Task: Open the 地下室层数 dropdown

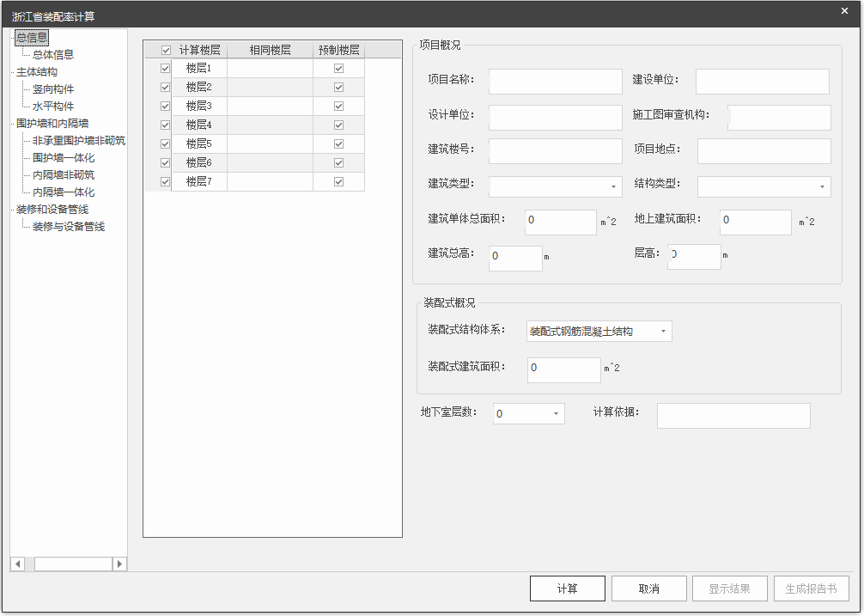Action: [x=529, y=414]
